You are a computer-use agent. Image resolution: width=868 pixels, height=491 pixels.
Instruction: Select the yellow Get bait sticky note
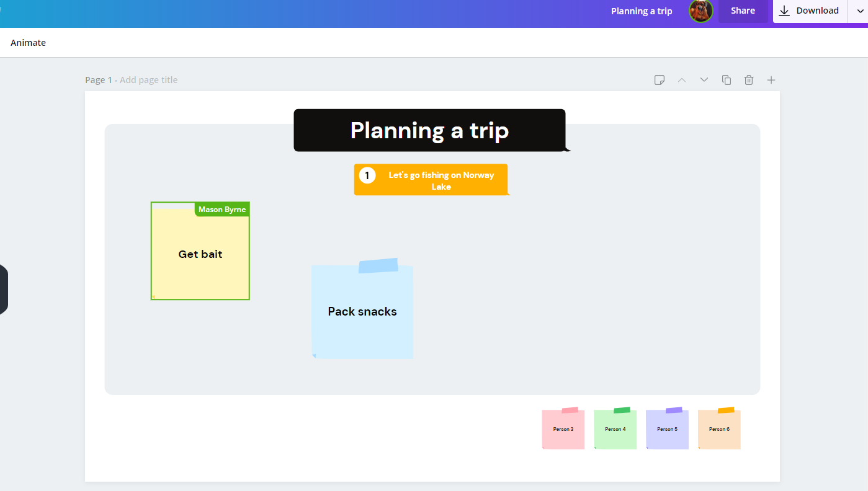point(200,251)
